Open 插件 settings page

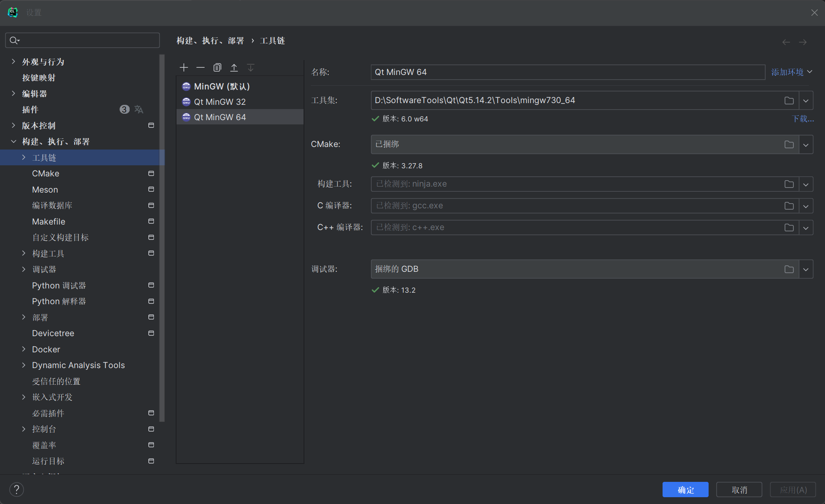[x=30, y=109]
